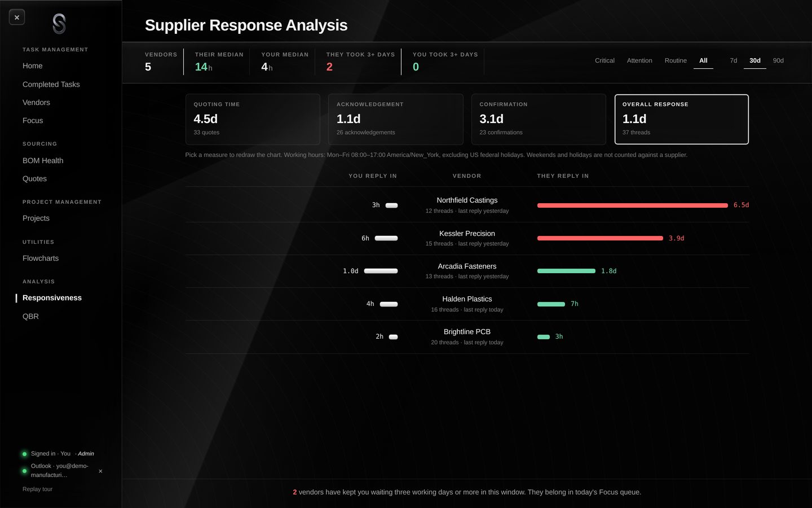Screen dimensions: 812x508
Task: Open Vendors in the sidebar
Action: 36,102
